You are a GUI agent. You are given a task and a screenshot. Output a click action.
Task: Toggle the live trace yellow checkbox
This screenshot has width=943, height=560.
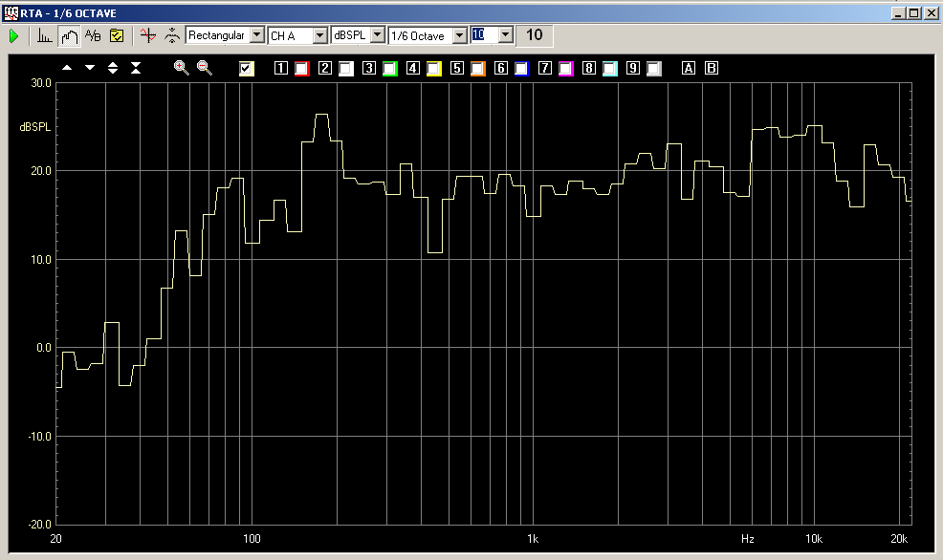[247, 69]
